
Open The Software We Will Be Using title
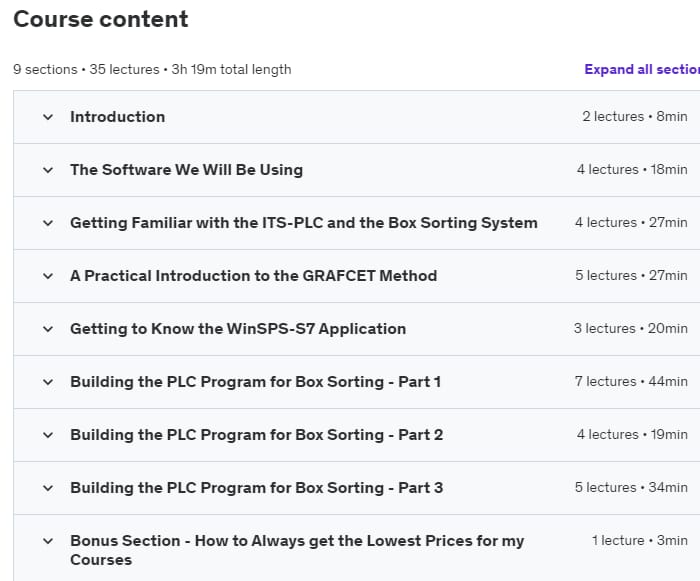186,170
